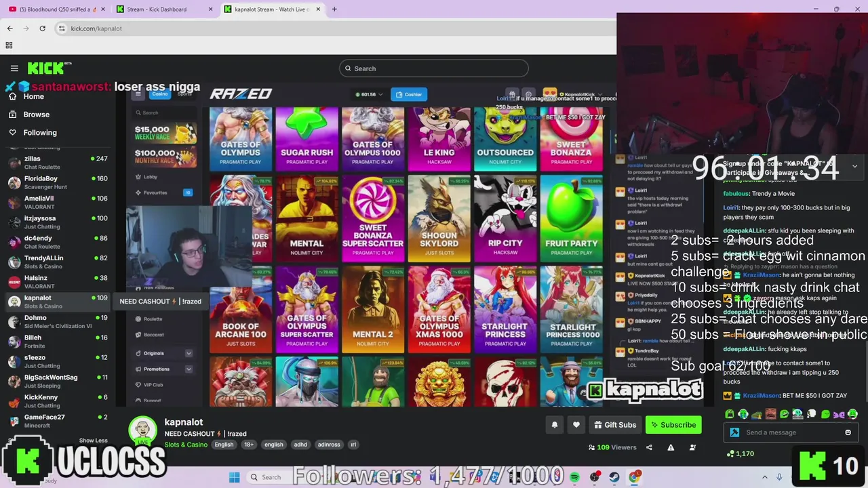The image size is (868, 488).
Task: Click the Send a message chat input
Action: [x=790, y=432]
